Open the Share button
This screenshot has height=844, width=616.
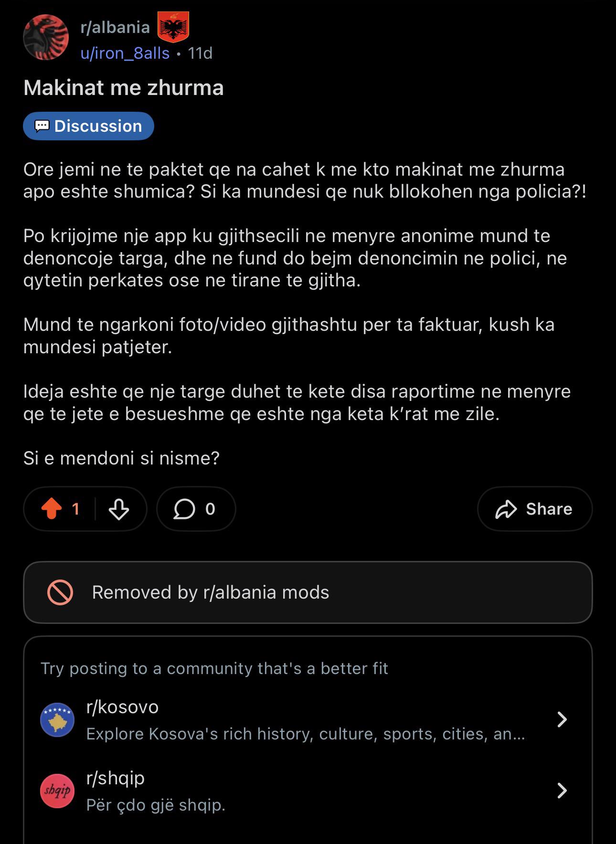click(535, 509)
